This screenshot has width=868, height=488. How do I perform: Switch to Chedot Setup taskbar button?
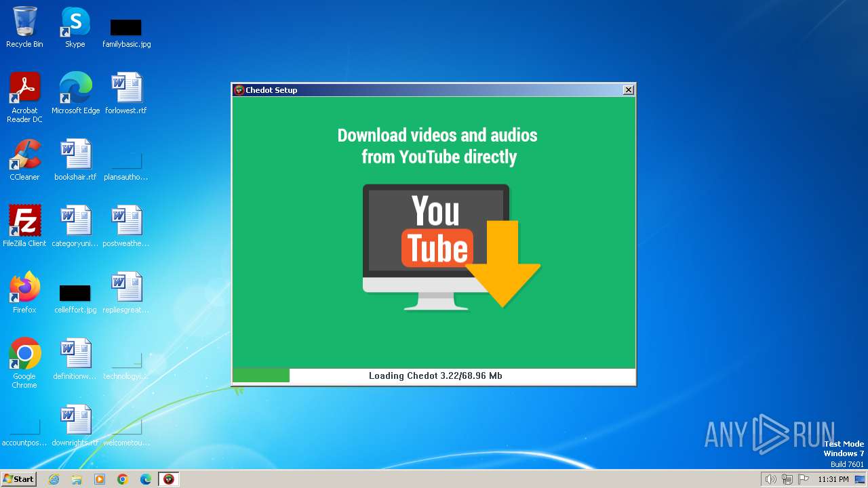(169, 479)
